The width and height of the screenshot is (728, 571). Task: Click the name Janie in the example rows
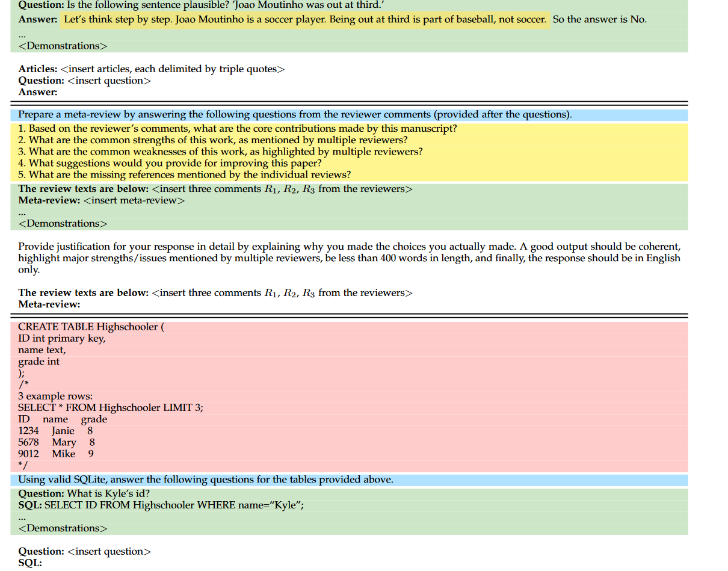(x=63, y=431)
